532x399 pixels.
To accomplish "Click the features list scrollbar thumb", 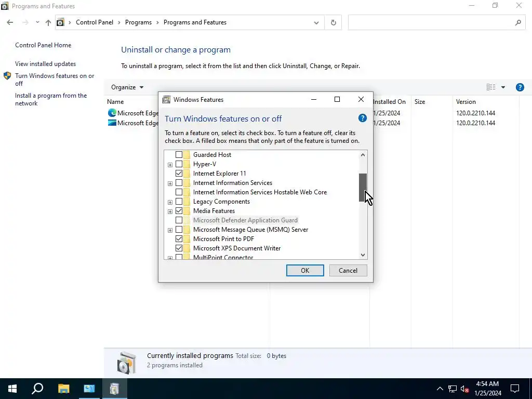I will 363,187.
